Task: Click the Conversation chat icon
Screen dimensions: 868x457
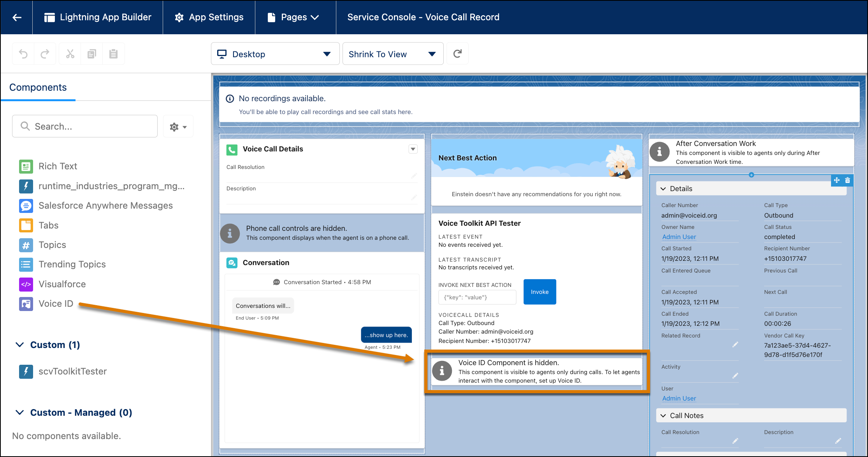Action: pyautogui.click(x=232, y=263)
